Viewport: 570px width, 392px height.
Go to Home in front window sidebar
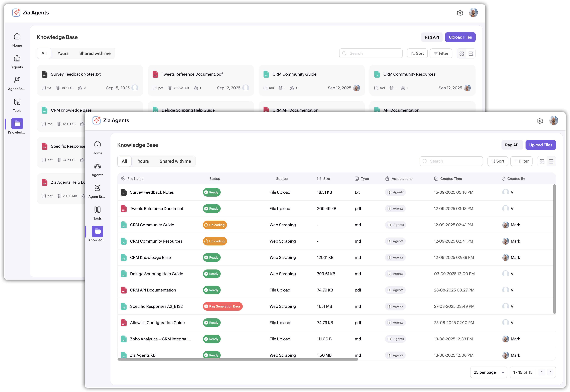point(97,147)
